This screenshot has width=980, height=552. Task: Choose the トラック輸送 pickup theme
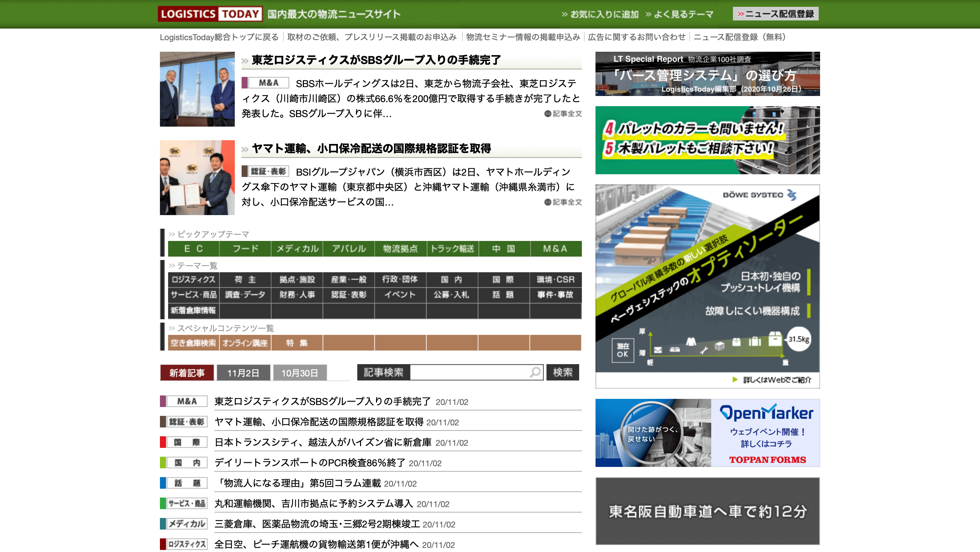point(452,249)
